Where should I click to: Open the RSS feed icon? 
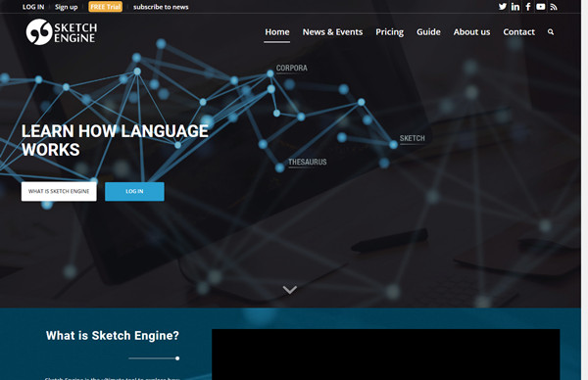(554, 7)
